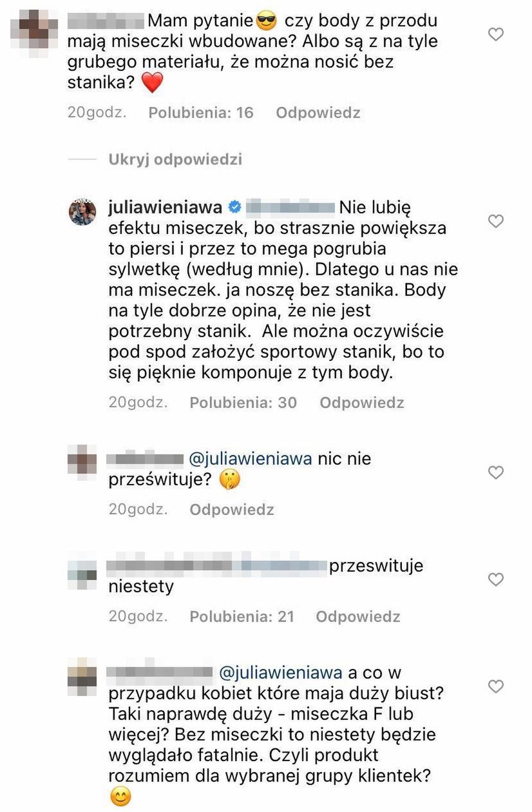The height and width of the screenshot is (812, 532).
Task: Click the verified badge beside juliawieniawa
Action: 234,208
